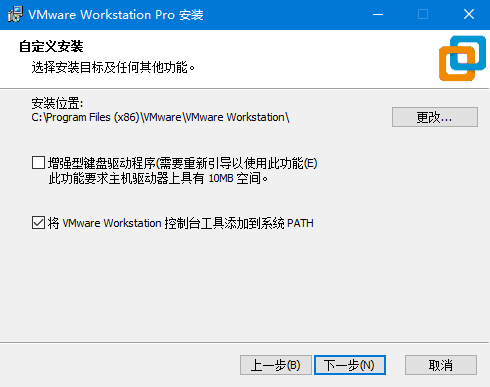Image resolution: width=490 pixels, height=387 pixels.
Task: Uncheck the add-to-system-PATH checkbox
Action: click(x=38, y=223)
